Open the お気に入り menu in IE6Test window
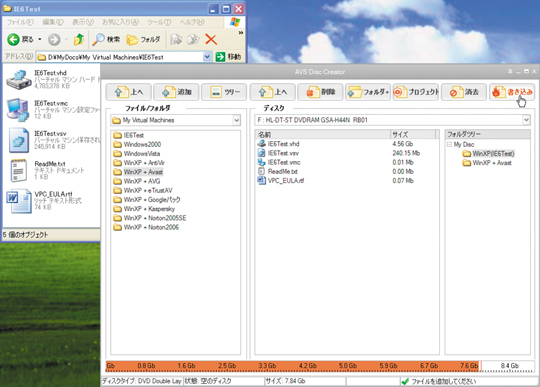The width and height of the screenshot is (540, 387). [120, 22]
